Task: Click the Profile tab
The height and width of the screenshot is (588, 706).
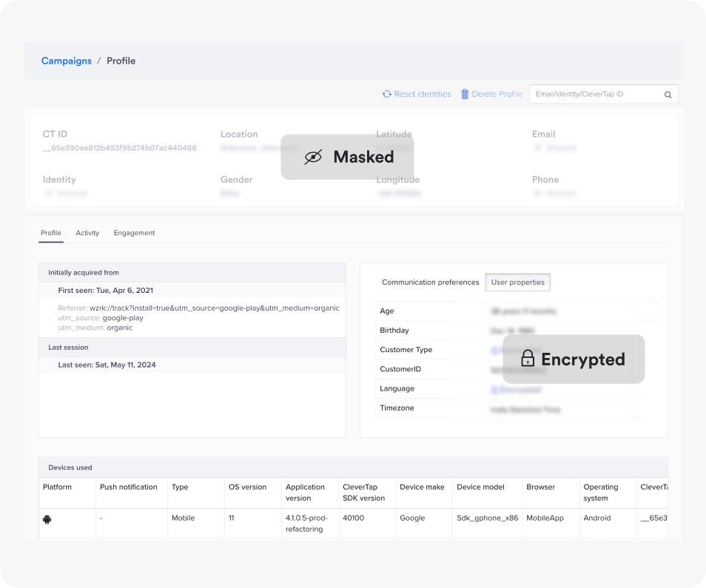Action: click(50, 232)
